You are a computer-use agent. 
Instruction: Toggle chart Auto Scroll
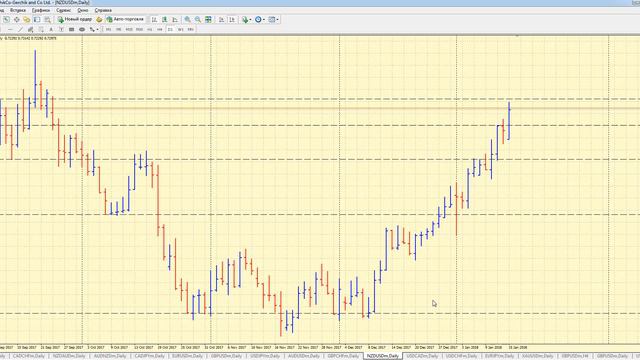(221, 19)
